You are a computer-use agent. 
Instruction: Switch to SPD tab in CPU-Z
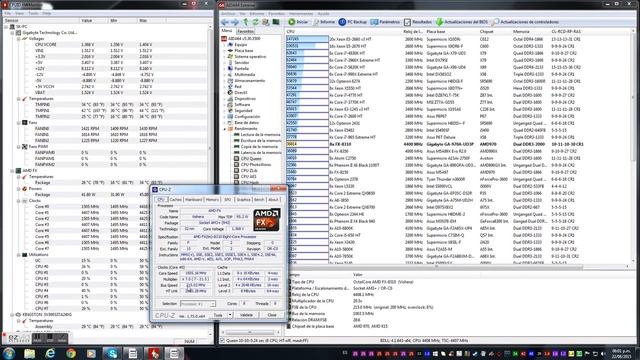[227, 200]
